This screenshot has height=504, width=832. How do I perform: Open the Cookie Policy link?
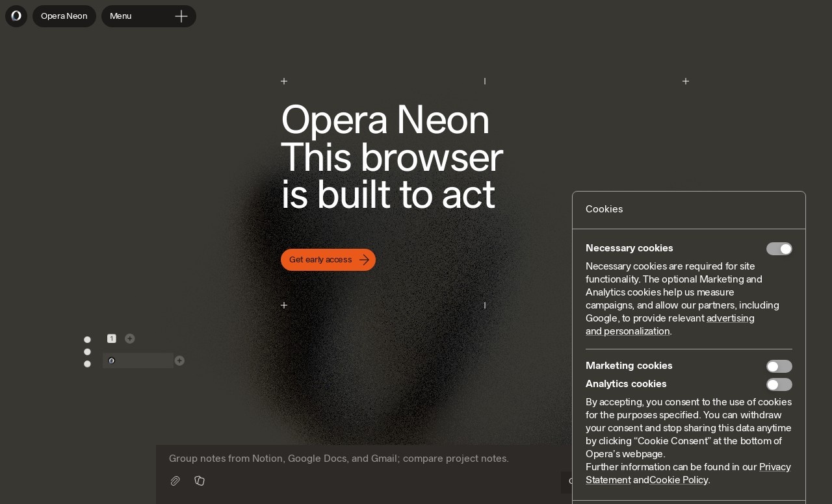click(x=679, y=480)
